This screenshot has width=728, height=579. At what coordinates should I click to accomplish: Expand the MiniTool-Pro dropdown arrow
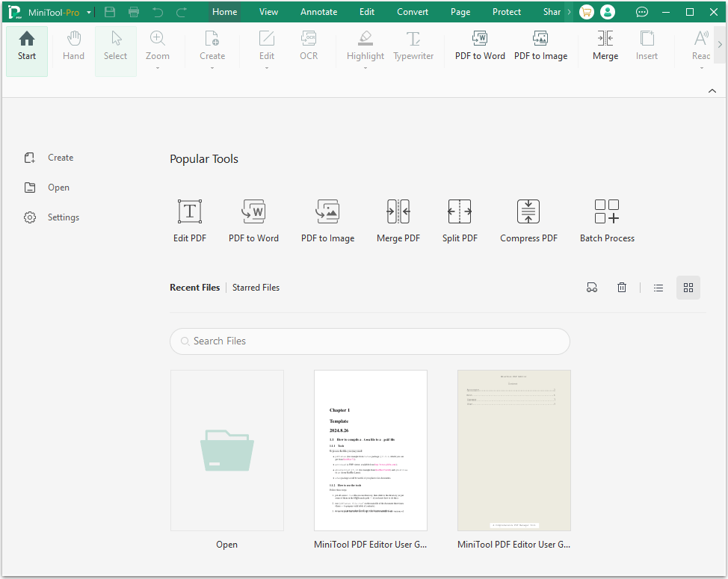coord(89,13)
